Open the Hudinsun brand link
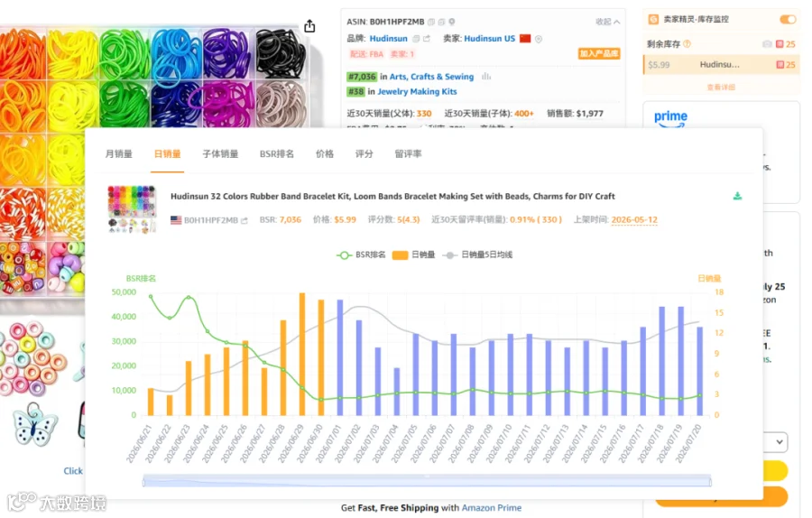The width and height of the screenshot is (812, 518). tap(388, 38)
